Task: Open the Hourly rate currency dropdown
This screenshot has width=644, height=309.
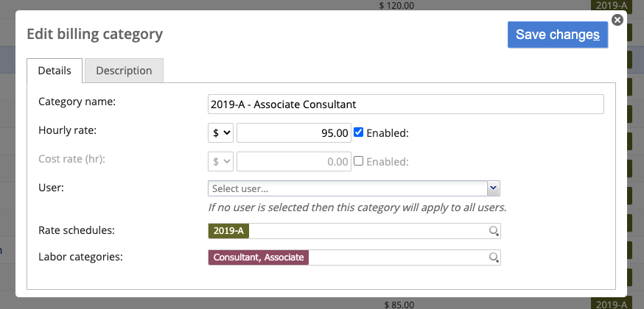Action: pos(220,132)
